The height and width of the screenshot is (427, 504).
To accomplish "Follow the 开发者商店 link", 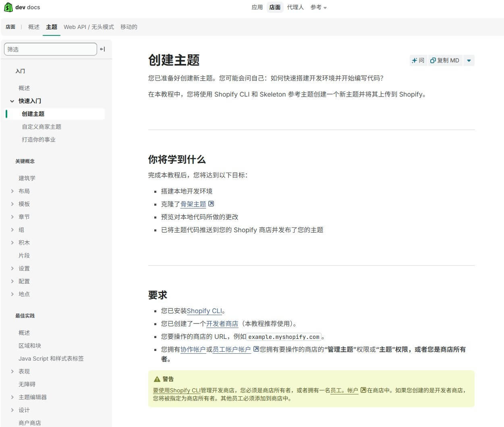I will pos(222,324).
